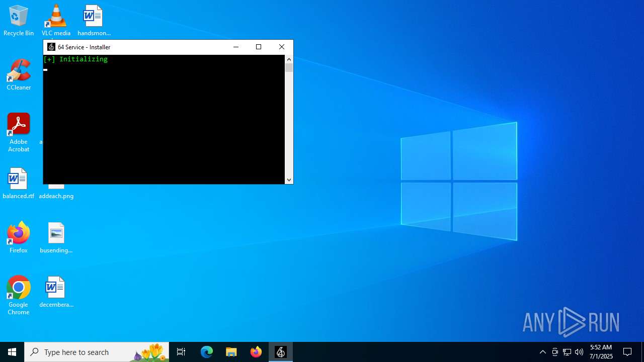Open the Windows Start menu

(x=12, y=352)
